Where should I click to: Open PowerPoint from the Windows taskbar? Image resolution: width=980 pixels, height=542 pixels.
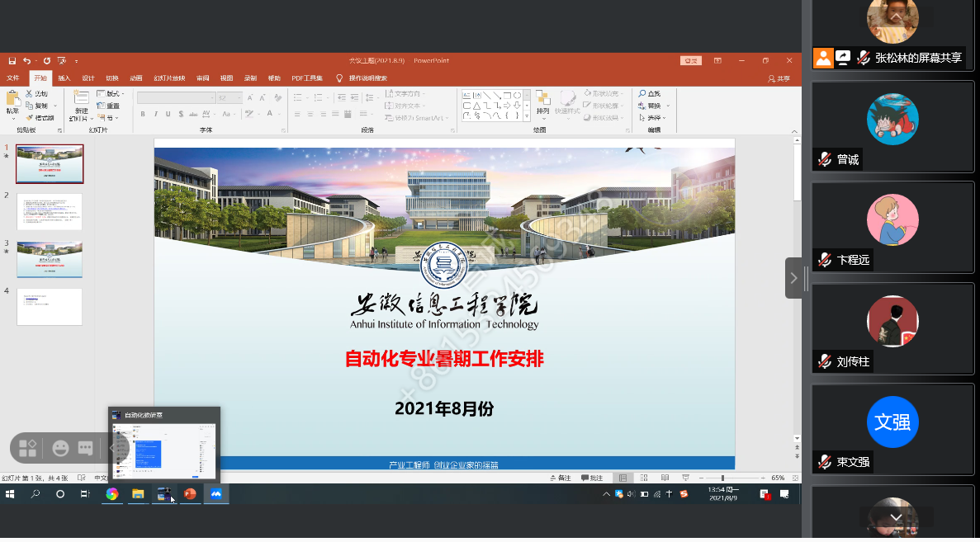[190, 494]
